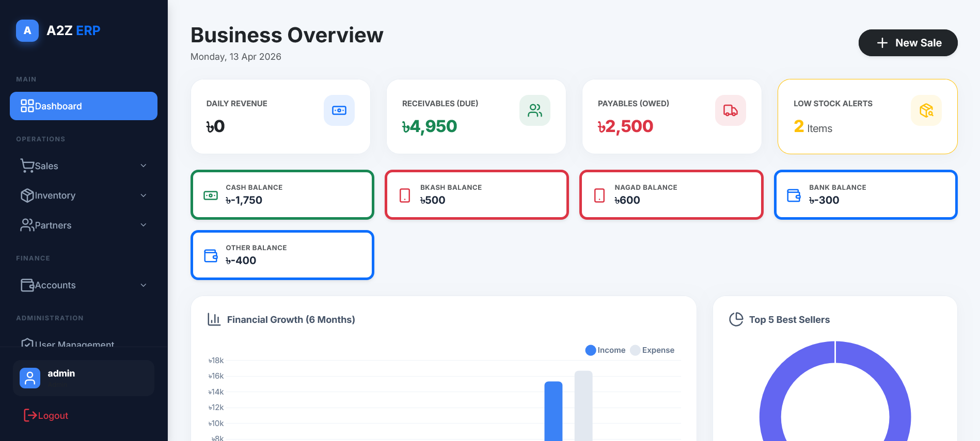The image size is (980, 441).
Task: Open the Daily Revenue card
Action: [x=280, y=117]
